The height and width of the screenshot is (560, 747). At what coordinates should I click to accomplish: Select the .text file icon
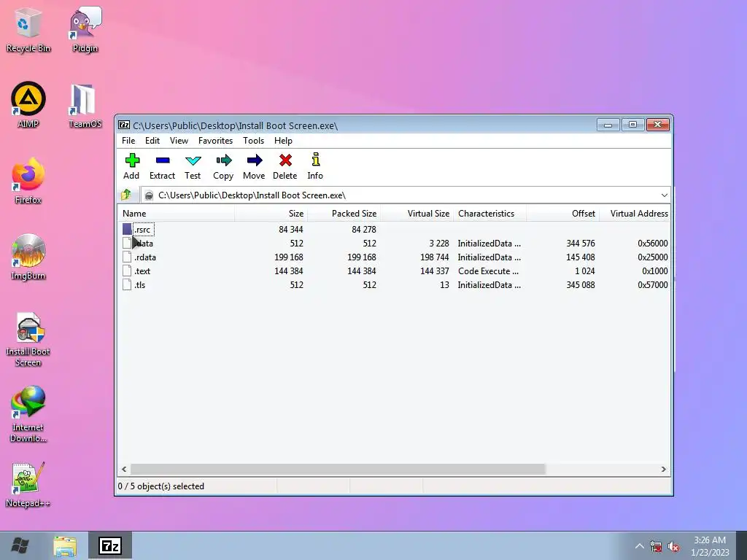pyautogui.click(x=127, y=271)
